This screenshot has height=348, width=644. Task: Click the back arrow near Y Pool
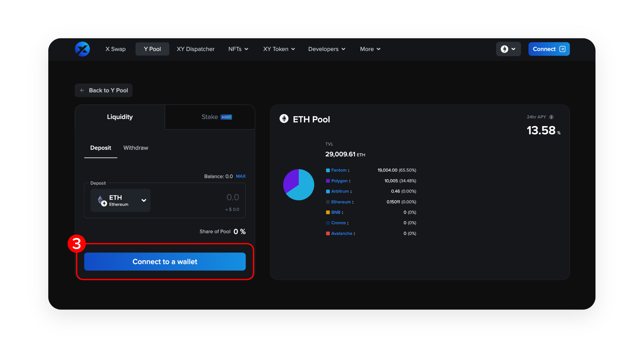(x=82, y=90)
